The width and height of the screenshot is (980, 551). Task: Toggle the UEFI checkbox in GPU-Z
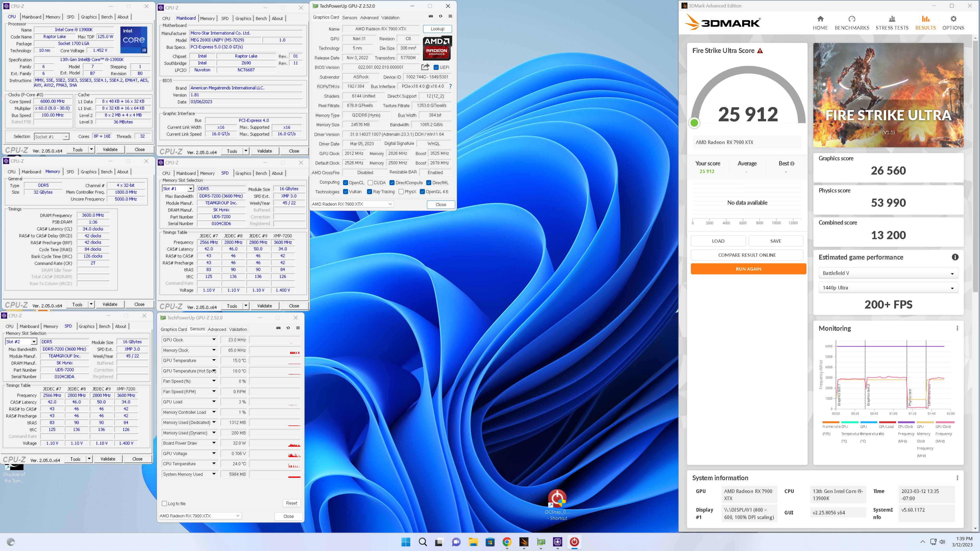tap(436, 67)
